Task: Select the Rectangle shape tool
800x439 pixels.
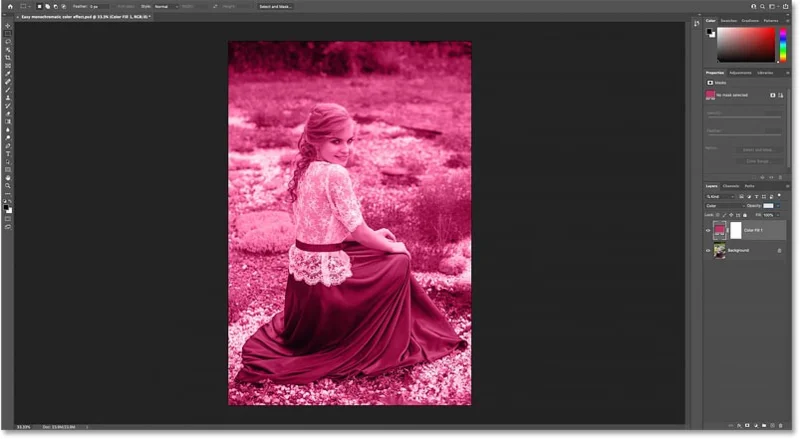Action: pos(8,170)
